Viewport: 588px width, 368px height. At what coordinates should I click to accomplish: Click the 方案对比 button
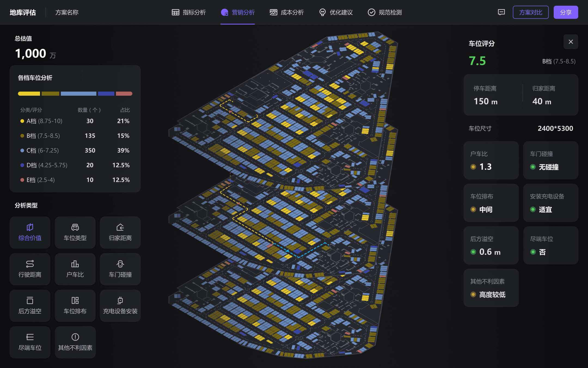(530, 12)
